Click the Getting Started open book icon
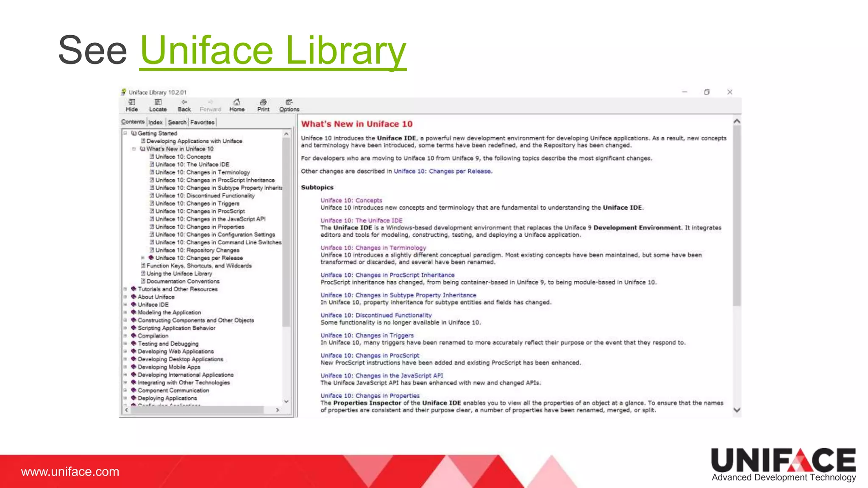 [x=134, y=133]
